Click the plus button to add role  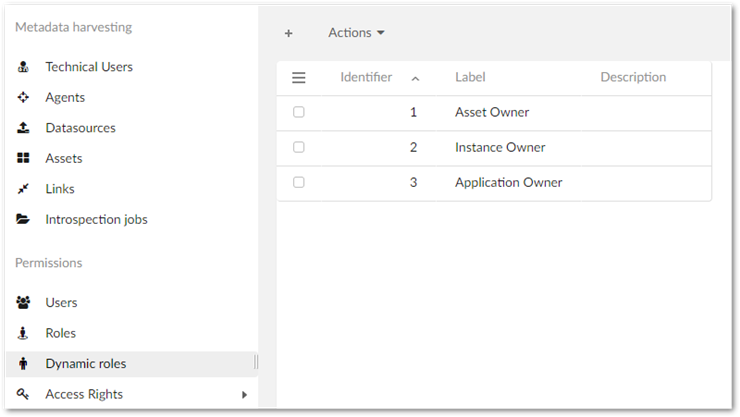[x=289, y=33]
